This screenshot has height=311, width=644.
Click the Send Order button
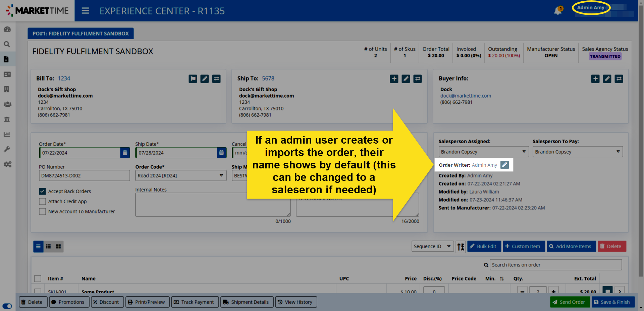click(569, 302)
